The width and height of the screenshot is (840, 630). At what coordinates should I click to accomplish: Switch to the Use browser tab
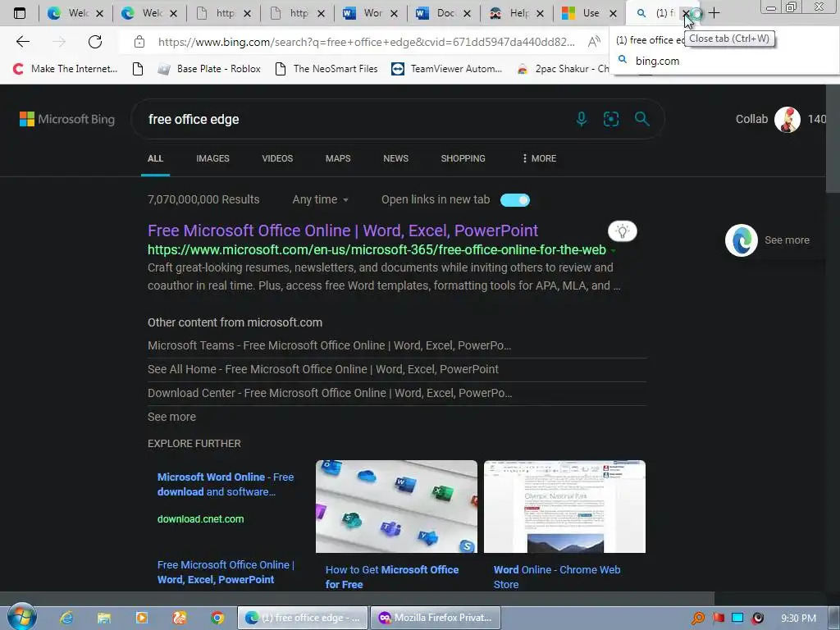[589, 13]
